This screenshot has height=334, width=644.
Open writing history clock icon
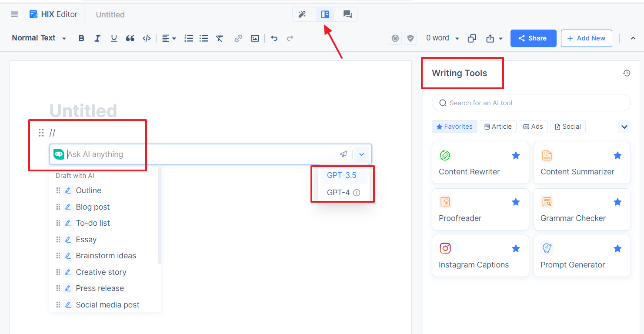coord(627,73)
